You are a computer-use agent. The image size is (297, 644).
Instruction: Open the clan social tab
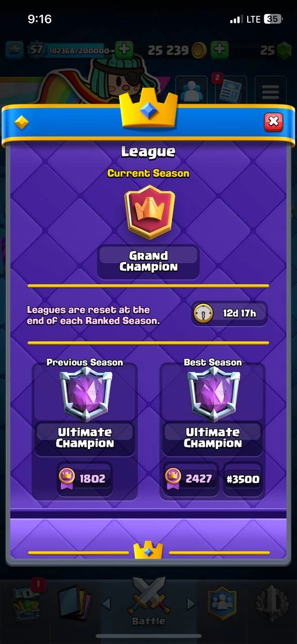pos(222,602)
